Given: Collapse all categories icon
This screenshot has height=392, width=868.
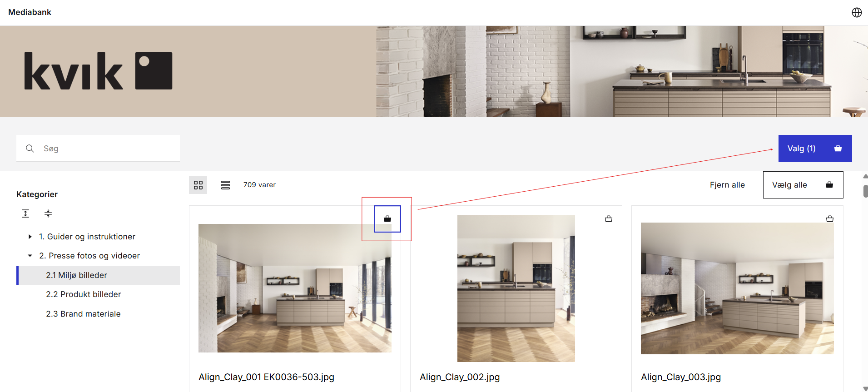Looking at the screenshot, I should (48, 213).
